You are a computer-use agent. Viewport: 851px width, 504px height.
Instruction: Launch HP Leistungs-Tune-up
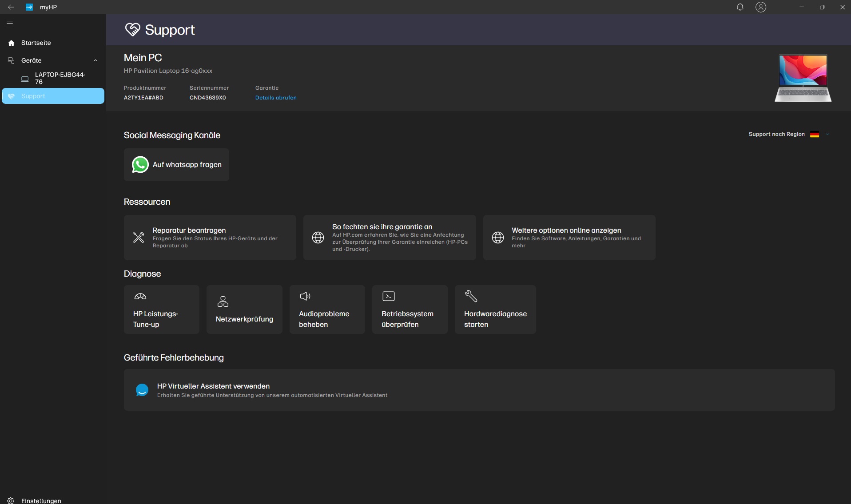tap(162, 310)
